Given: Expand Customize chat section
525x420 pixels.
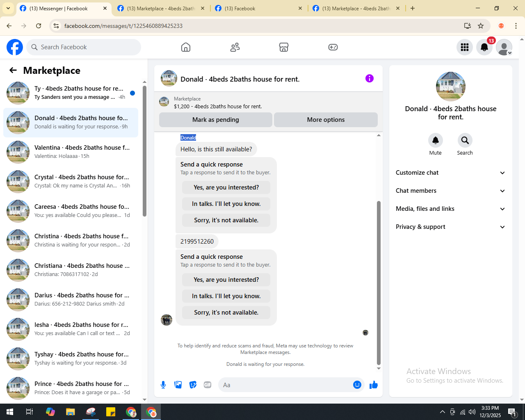Looking at the screenshot, I should [450, 173].
